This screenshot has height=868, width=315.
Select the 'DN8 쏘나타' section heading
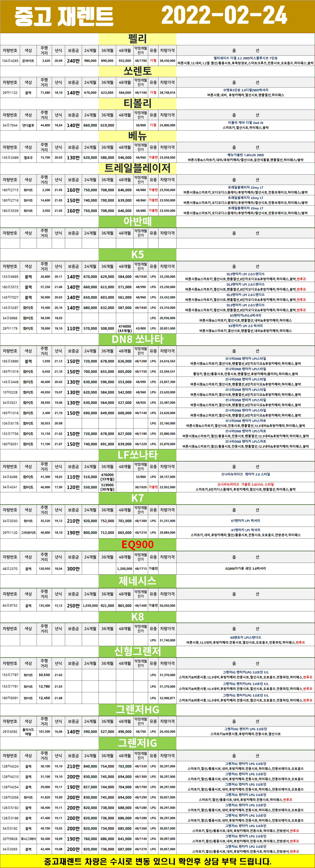137,339
